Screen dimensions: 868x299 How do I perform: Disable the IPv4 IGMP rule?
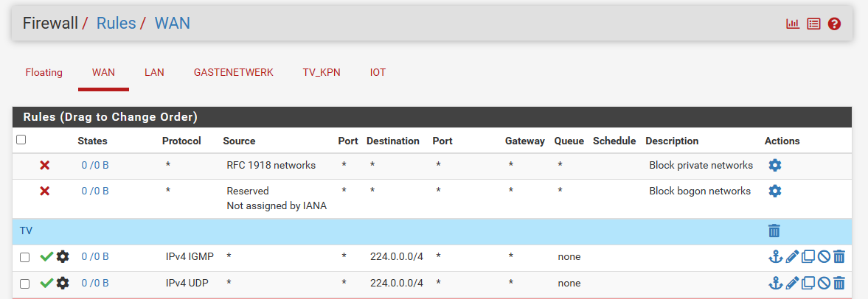[x=824, y=256]
